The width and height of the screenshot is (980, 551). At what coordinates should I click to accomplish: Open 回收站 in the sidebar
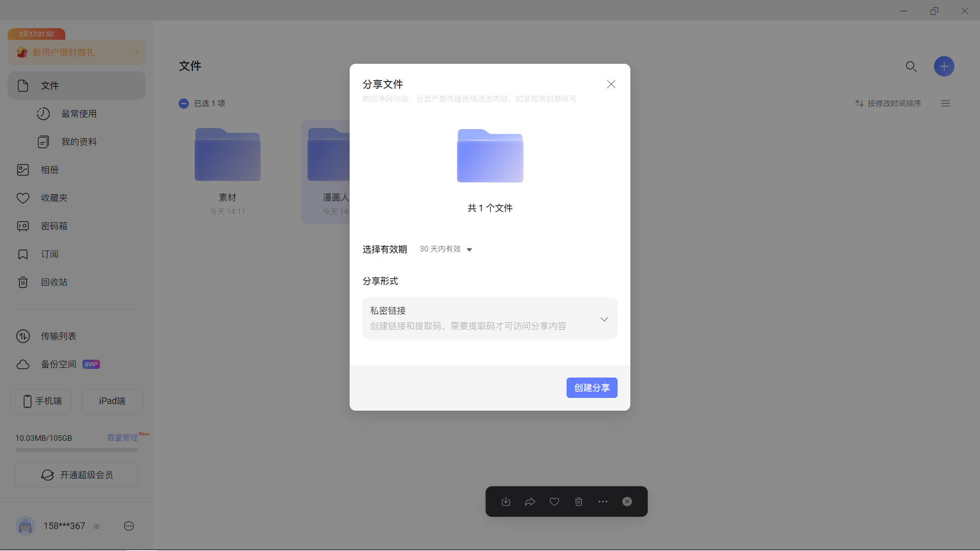(54, 282)
